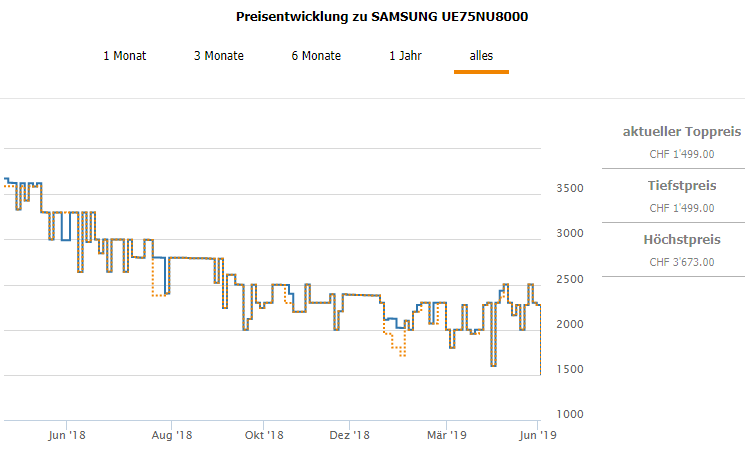The image size is (745, 456).
Task: Click the Aug '18 axis marker
Action: (172, 435)
